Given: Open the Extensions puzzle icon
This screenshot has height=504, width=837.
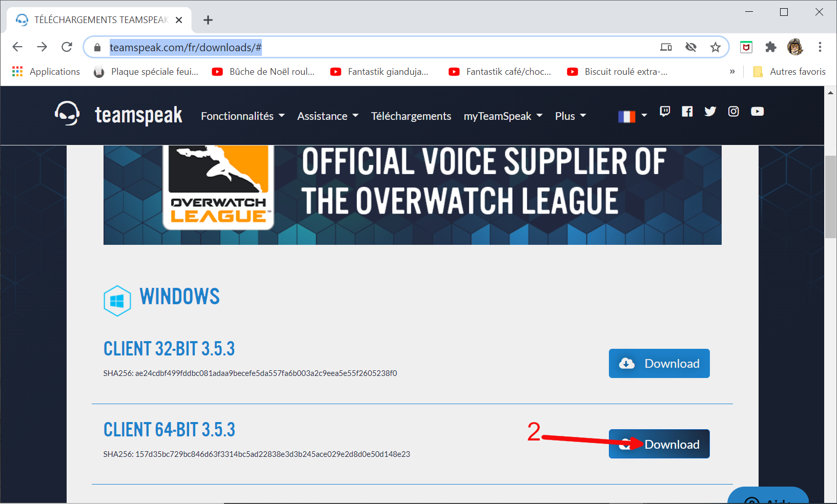Looking at the screenshot, I should (x=771, y=47).
